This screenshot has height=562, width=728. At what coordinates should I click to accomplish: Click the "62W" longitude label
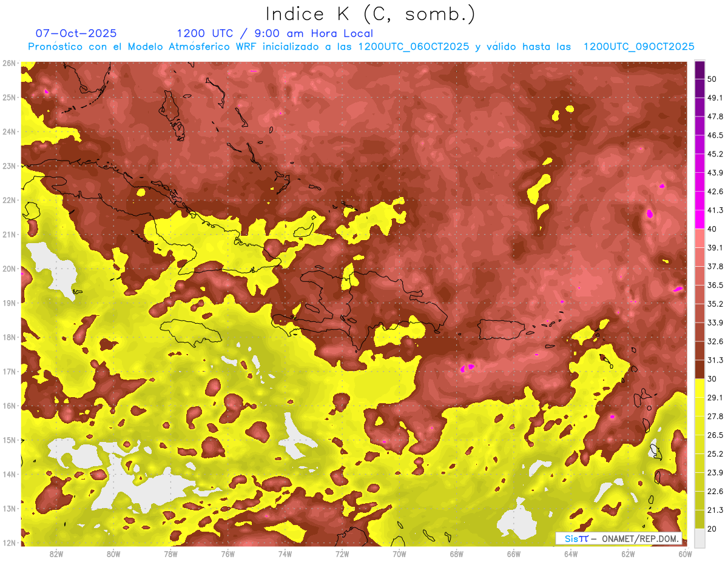628,554
